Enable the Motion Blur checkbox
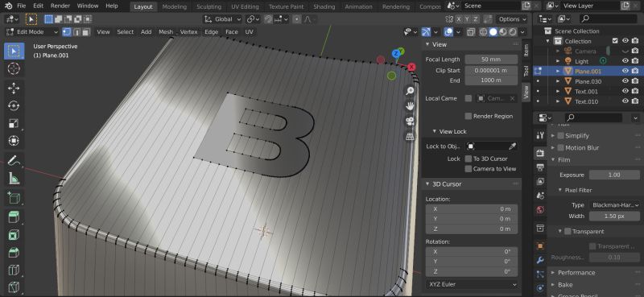This screenshot has height=297, width=644. [560, 147]
